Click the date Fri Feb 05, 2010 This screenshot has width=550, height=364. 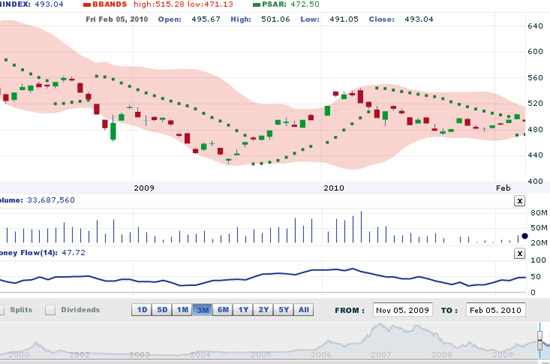point(117,19)
